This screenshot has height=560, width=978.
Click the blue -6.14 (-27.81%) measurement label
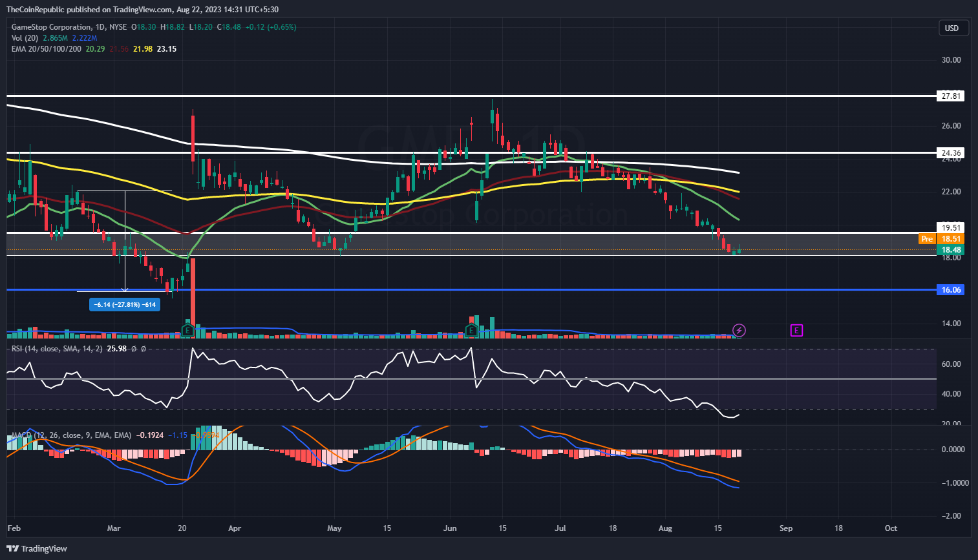pos(125,304)
